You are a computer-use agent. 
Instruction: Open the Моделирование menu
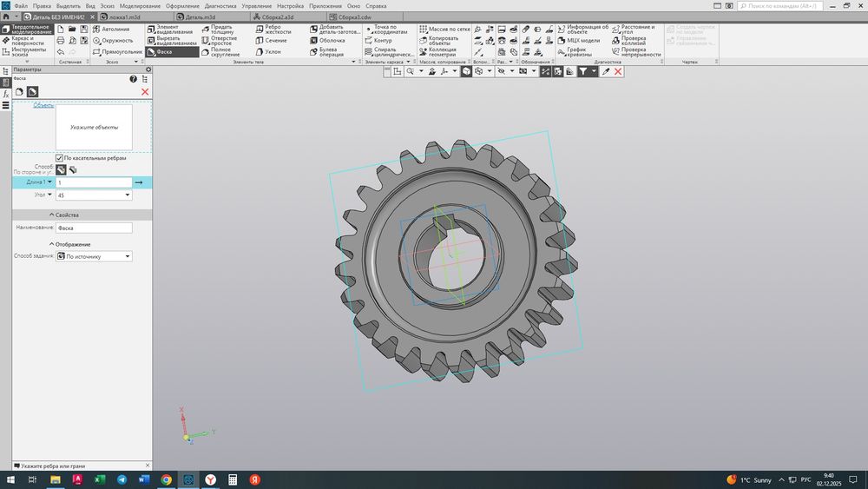pos(140,5)
